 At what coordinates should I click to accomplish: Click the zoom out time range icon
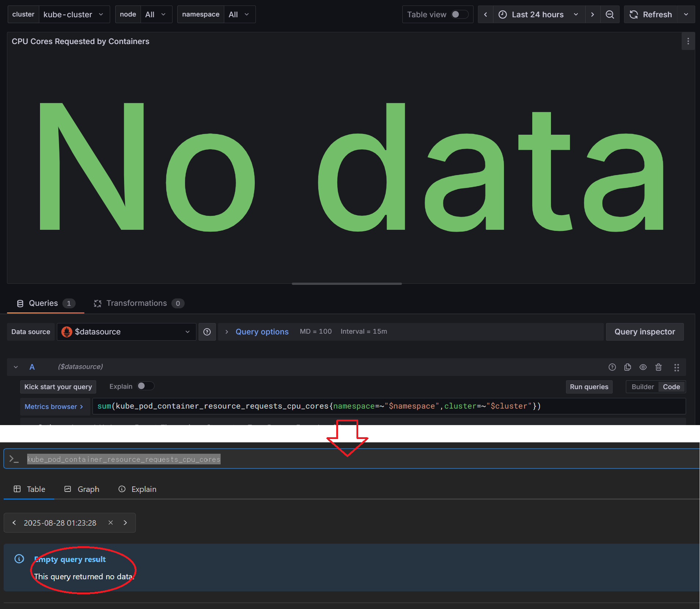click(x=610, y=15)
